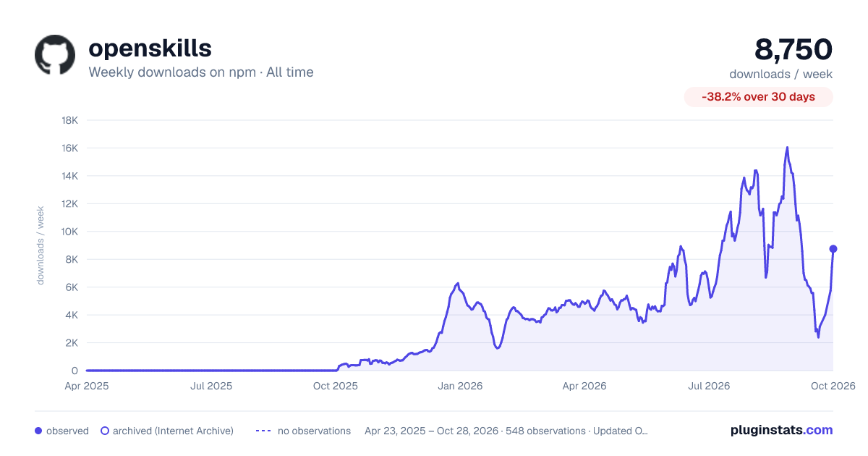Screen dimensions: 868x456
Task: Click the 8K y-axis label
Action: click(x=72, y=259)
